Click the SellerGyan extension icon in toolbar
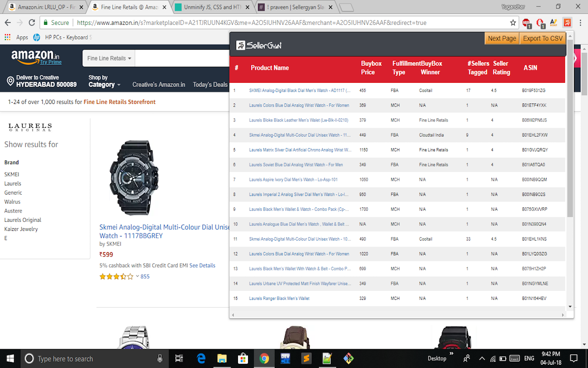 click(568, 23)
